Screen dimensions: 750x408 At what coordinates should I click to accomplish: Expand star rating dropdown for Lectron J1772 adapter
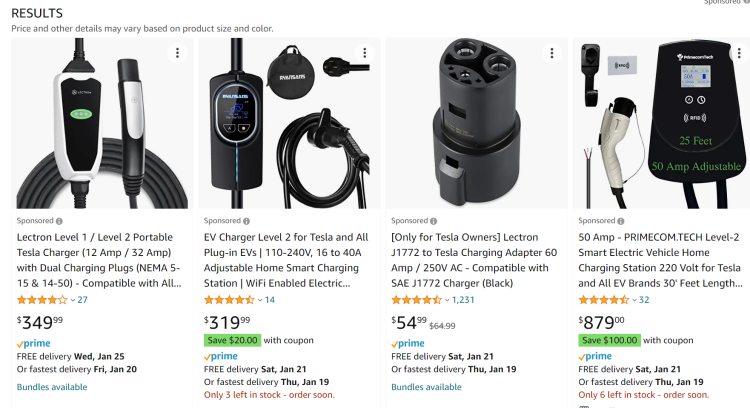point(446,299)
